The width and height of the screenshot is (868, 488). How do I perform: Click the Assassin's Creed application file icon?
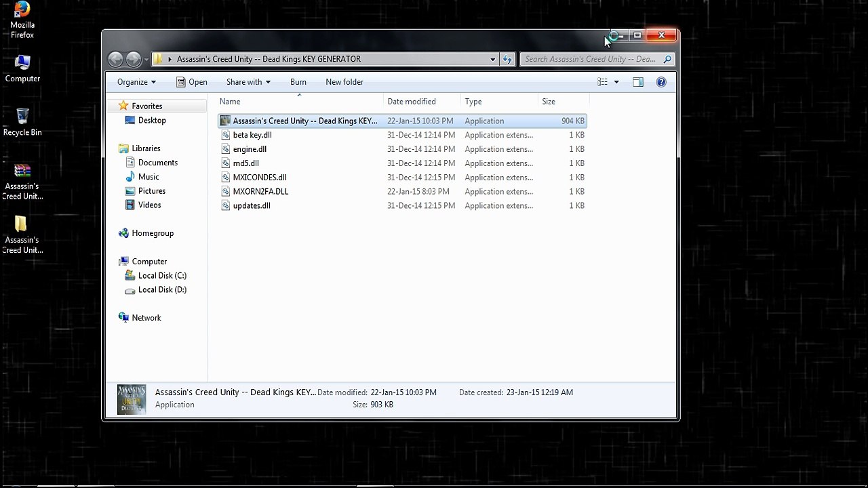(x=226, y=121)
